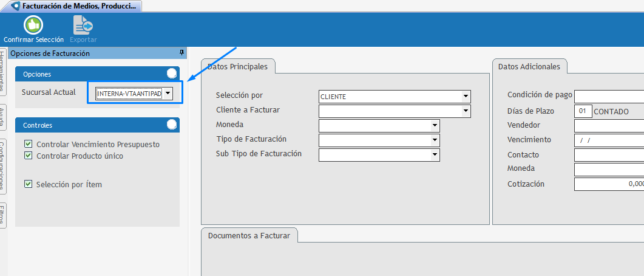Switch to the Datos Adicionales tab
The width and height of the screenshot is (644, 276).
pyautogui.click(x=529, y=67)
